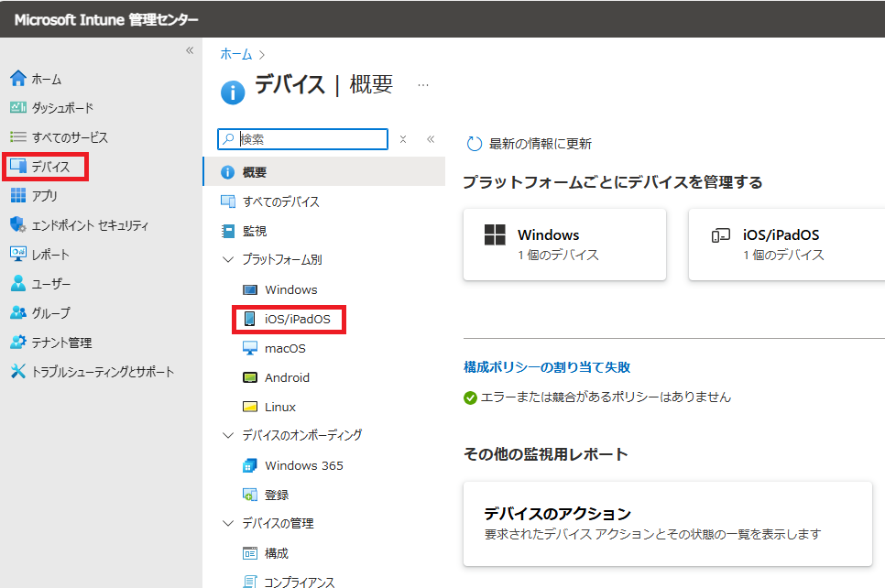This screenshot has height=588, width=885.
Task: Click the blue info icon by デバイス title
Action: click(233, 93)
